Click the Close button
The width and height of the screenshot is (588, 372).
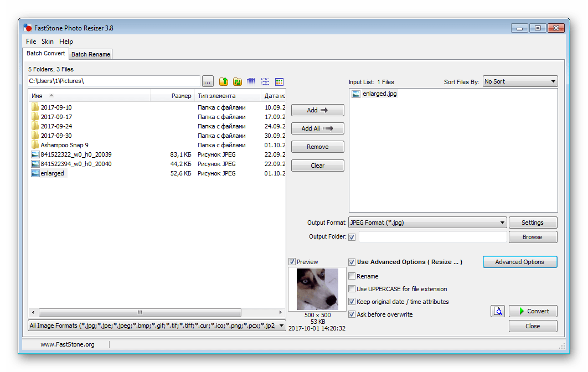point(533,326)
